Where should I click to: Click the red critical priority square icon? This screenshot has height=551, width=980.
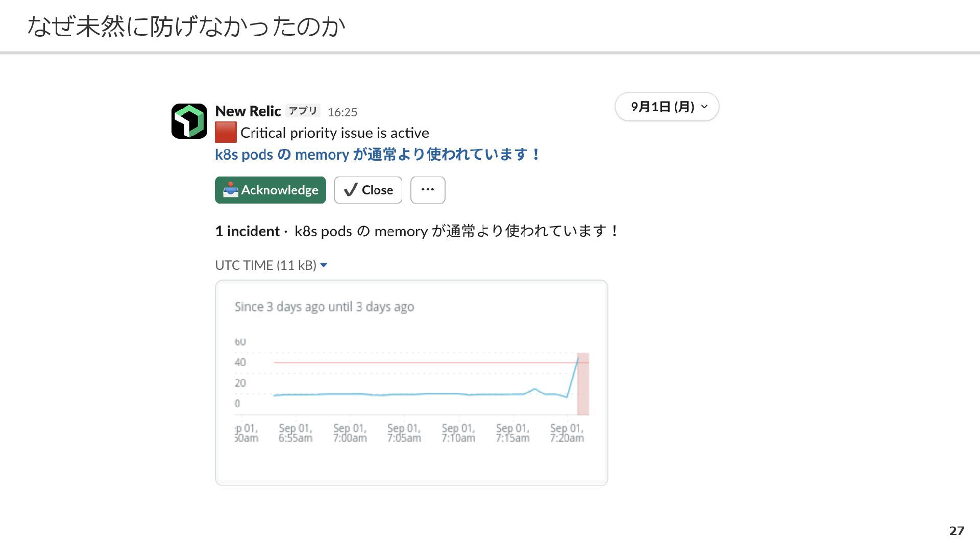point(226,133)
